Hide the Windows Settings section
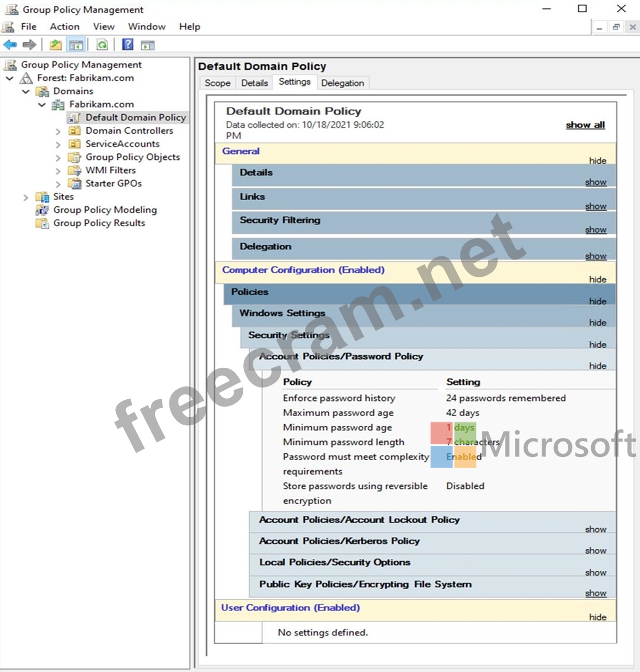This screenshot has height=672, width=640. [598, 322]
